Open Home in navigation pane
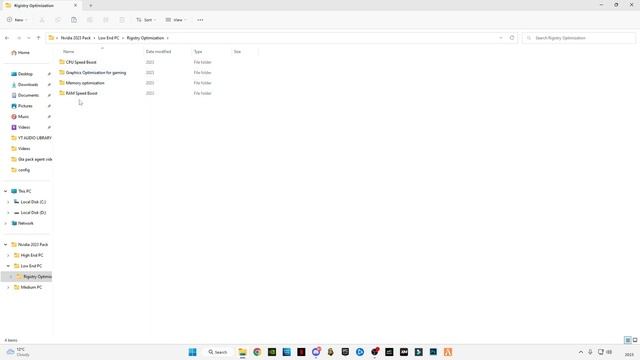 tap(20, 53)
